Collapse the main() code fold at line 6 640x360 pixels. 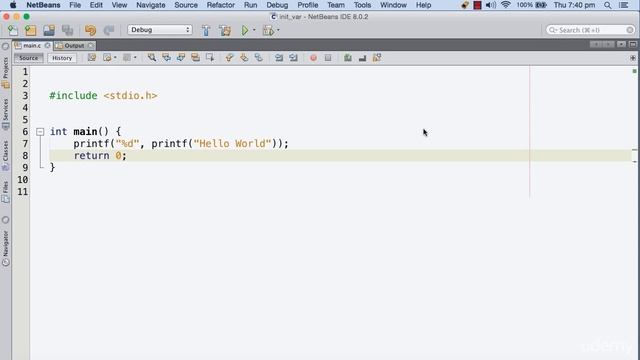[x=40, y=132]
